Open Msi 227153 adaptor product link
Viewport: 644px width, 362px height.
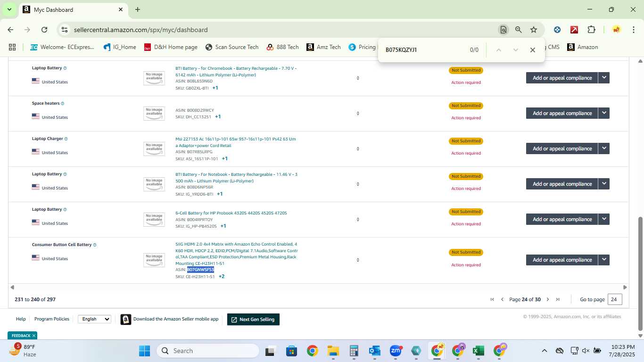236,142
